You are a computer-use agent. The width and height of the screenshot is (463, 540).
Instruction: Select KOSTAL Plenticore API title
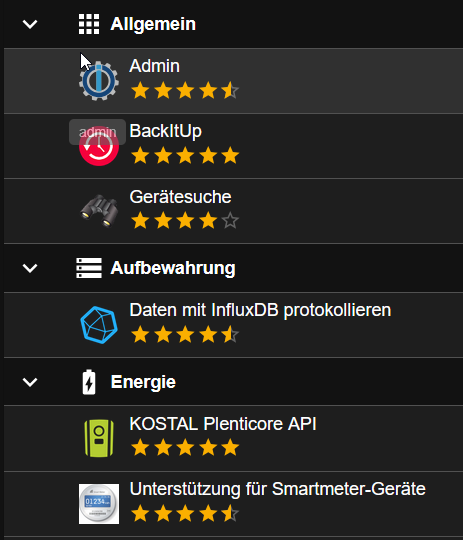point(223,424)
